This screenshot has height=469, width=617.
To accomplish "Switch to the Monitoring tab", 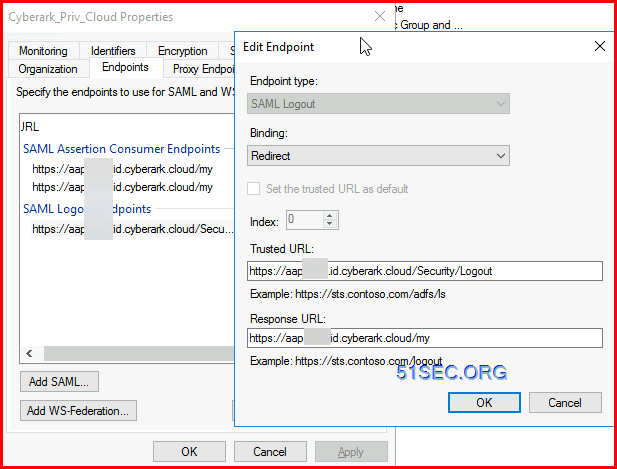I will click(x=43, y=51).
